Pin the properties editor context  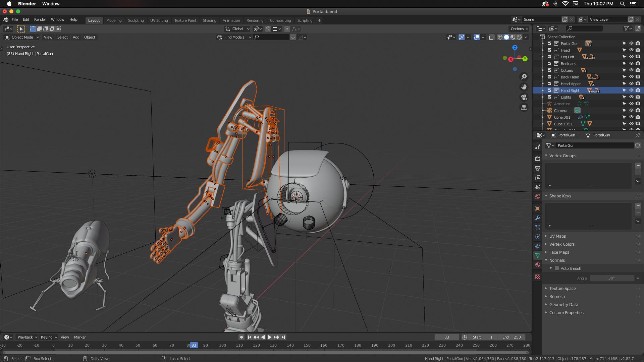638,135
